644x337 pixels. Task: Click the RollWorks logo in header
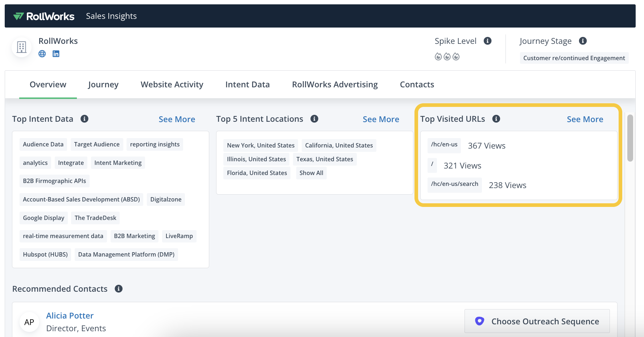pos(44,16)
